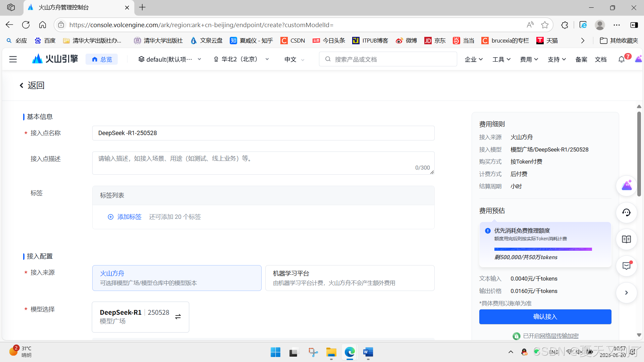This screenshot has width=644, height=362.
Task: Open the 费用 menu
Action: [529, 59]
